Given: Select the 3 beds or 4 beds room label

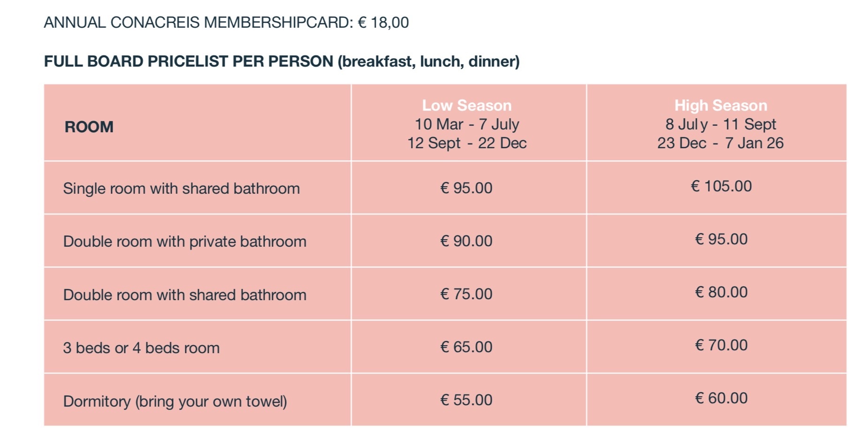Looking at the screenshot, I should pyautogui.click(x=141, y=348).
